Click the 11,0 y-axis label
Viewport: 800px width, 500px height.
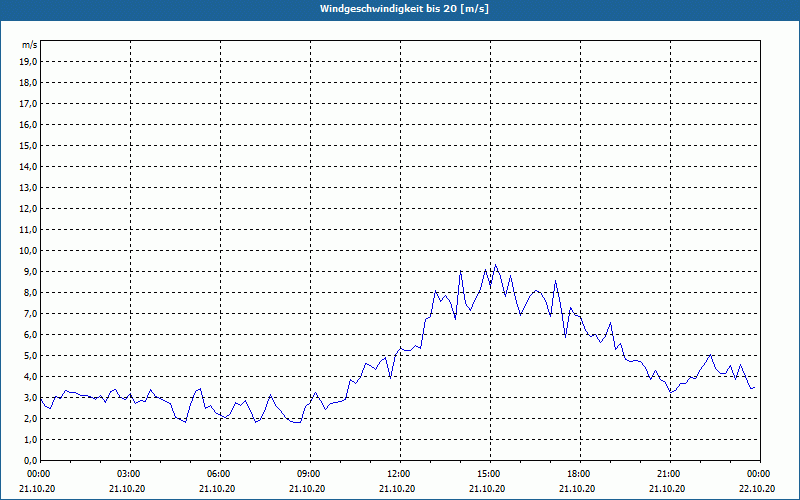[28, 230]
